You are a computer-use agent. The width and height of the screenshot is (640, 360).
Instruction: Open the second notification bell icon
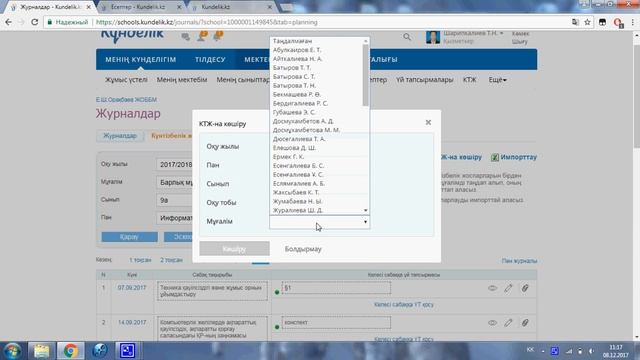tap(218, 36)
